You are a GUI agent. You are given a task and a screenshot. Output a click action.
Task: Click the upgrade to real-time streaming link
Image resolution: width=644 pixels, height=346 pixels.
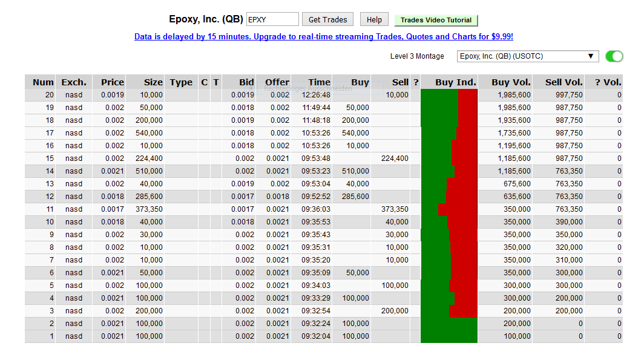(323, 37)
